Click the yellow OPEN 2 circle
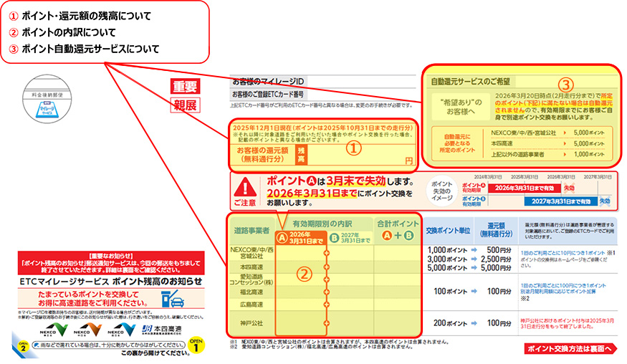This screenshot has height=364, width=627. point(23,347)
